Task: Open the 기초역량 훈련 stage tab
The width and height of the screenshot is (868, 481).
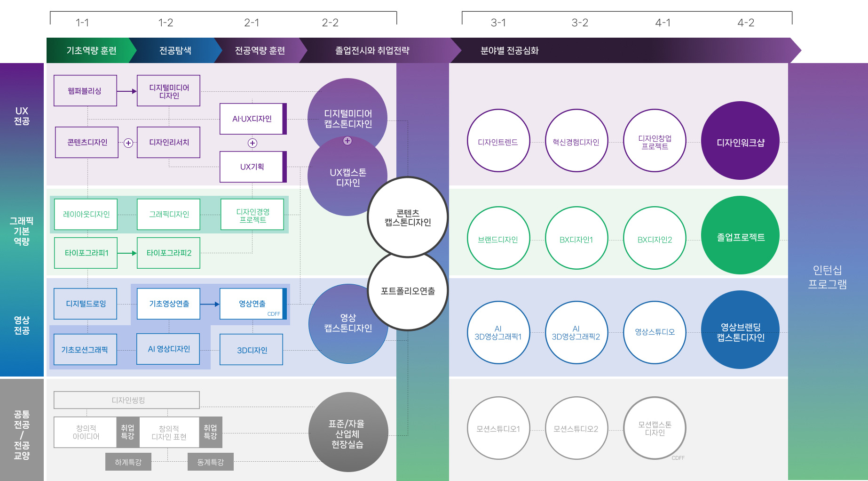Action: [91, 51]
